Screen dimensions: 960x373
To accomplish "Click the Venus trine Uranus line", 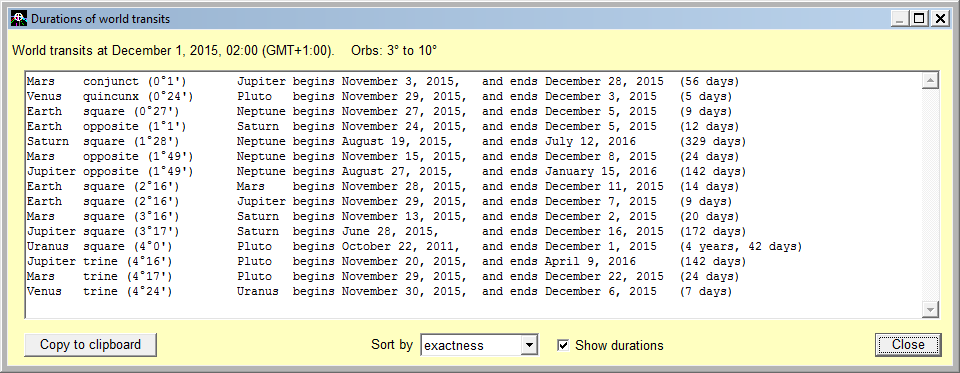I will (380, 292).
